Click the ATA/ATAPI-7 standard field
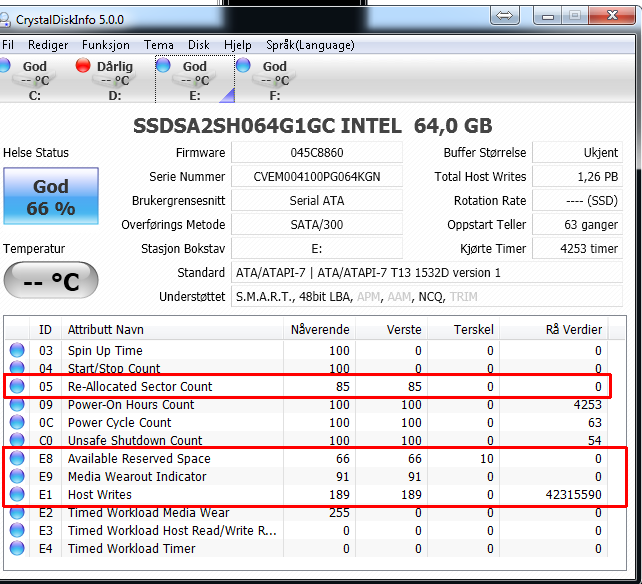Screen dimensions: 642x584 click(x=427, y=273)
